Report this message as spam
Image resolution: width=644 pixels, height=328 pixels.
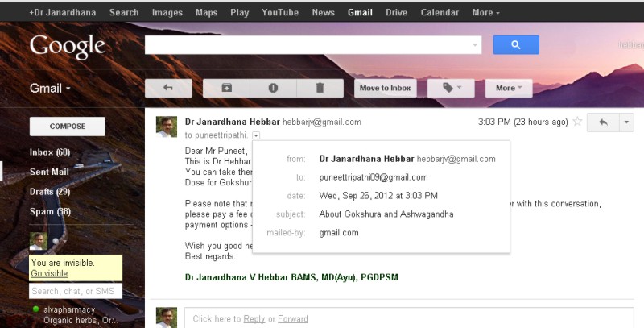[x=273, y=88]
